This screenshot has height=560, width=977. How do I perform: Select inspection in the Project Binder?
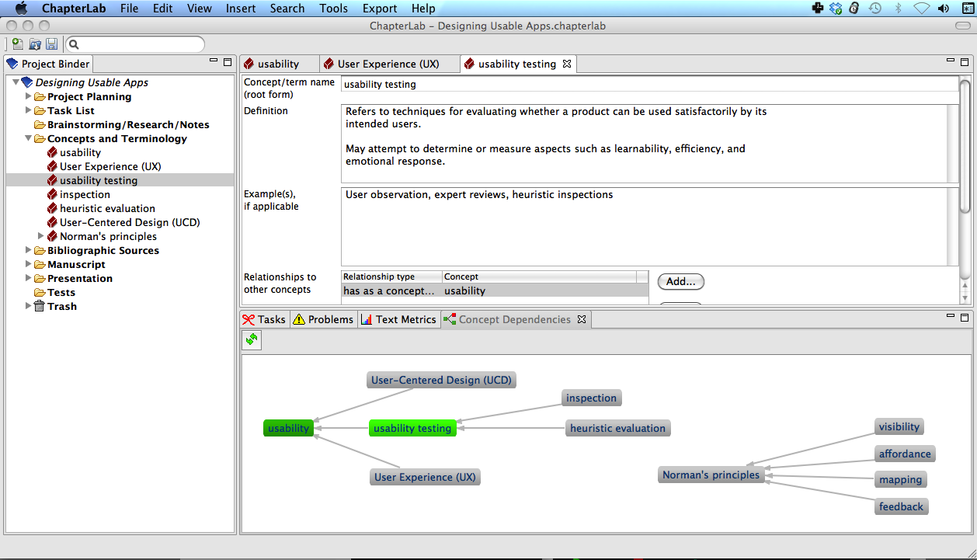[85, 194]
